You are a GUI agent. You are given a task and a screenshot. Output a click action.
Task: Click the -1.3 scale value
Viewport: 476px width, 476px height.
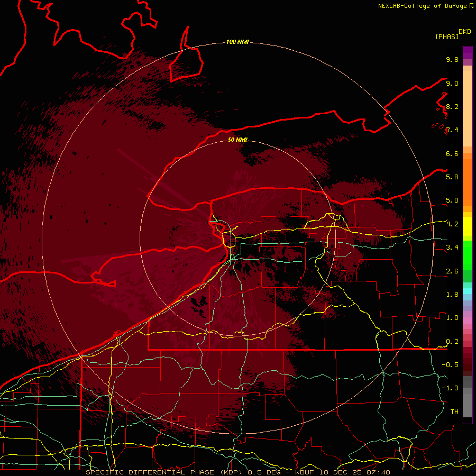[x=450, y=388]
